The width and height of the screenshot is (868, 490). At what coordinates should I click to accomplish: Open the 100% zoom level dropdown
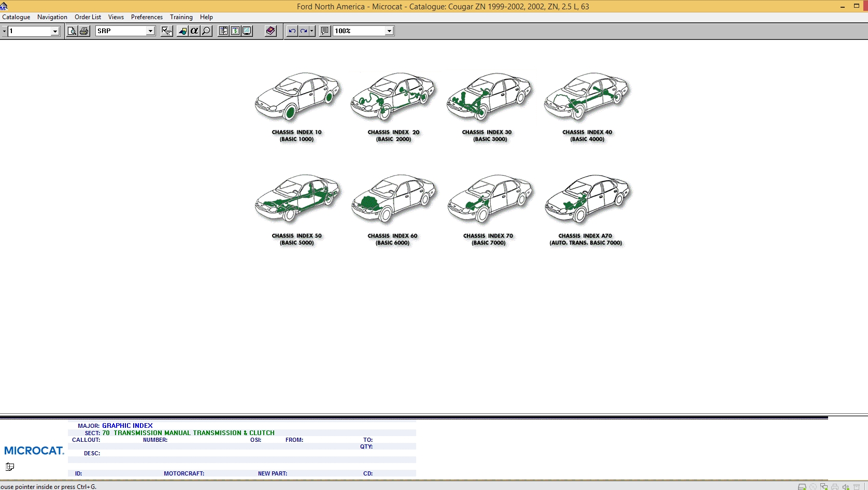point(389,31)
